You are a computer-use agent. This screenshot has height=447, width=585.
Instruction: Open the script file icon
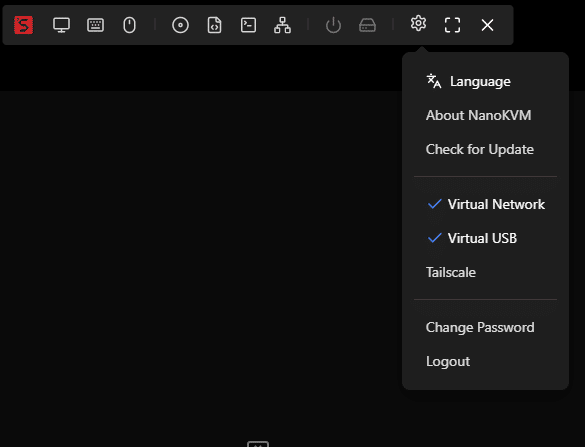[215, 25]
